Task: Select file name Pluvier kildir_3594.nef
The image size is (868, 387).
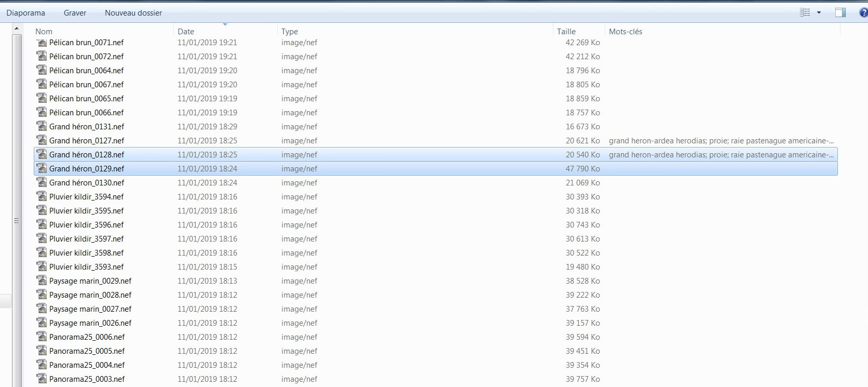Action: click(86, 196)
